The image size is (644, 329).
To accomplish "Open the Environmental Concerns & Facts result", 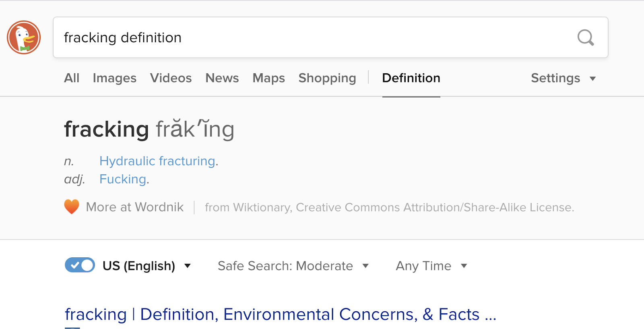I will pos(281,314).
